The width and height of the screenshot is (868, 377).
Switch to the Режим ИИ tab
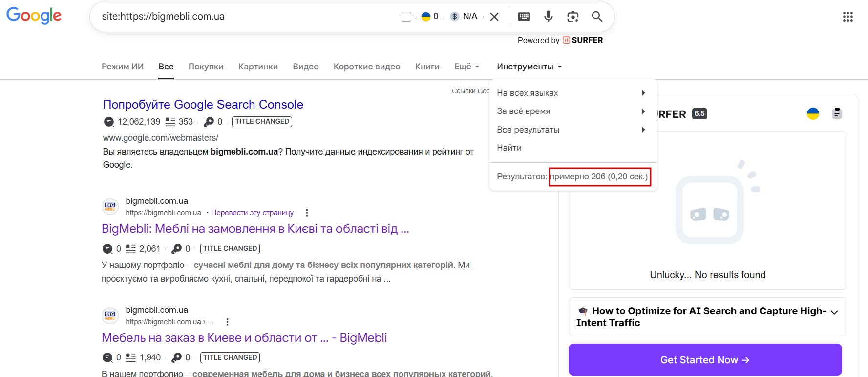(x=123, y=67)
